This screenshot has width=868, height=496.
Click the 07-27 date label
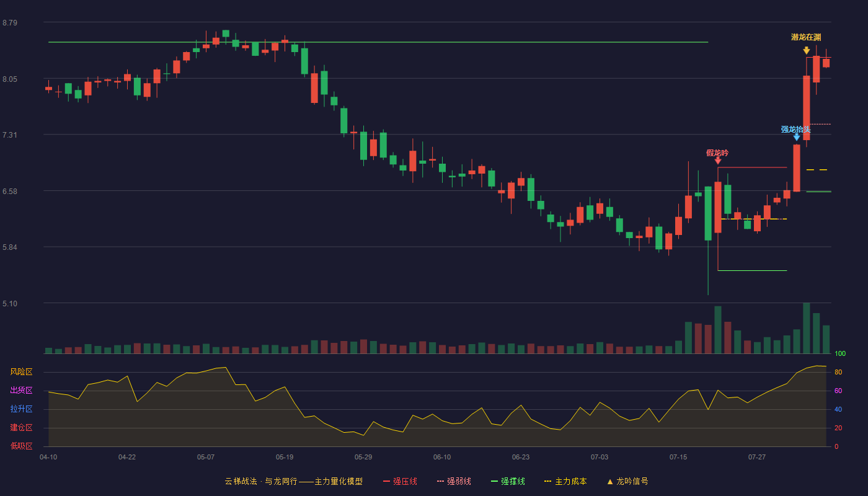[x=757, y=457]
